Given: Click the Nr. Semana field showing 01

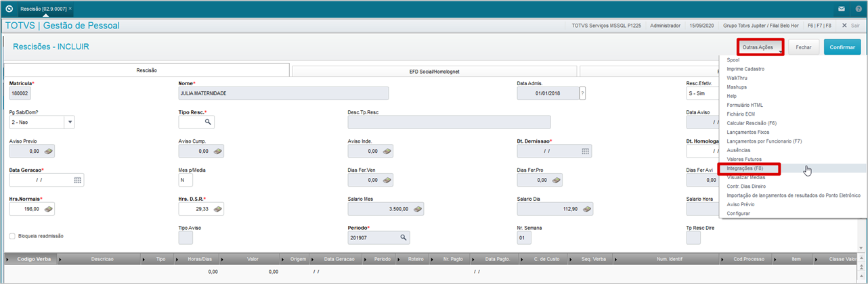Looking at the screenshot, I should [x=524, y=238].
